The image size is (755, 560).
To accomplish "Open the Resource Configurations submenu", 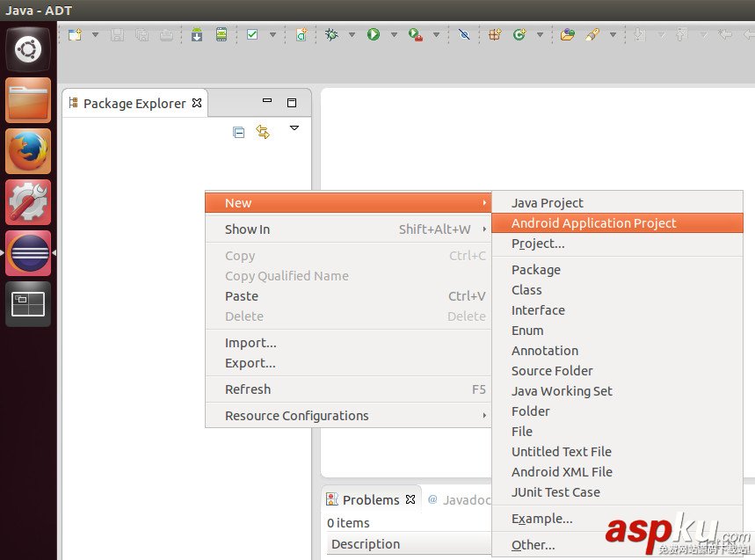I will coord(348,416).
